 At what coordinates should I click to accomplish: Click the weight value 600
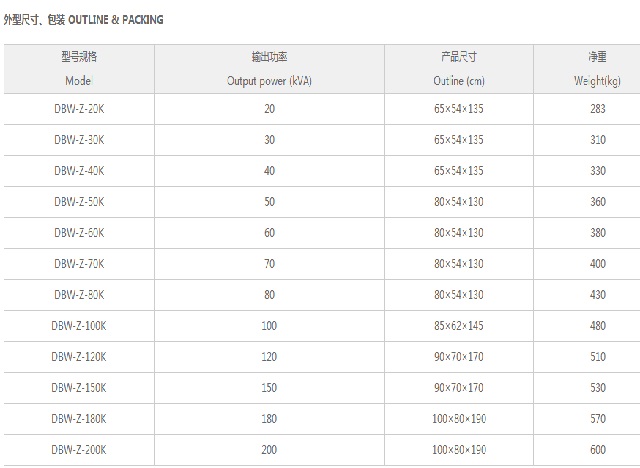click(598, 450)
